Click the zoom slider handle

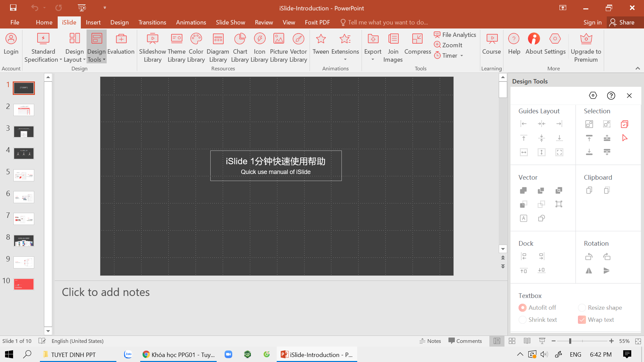coord(570,341)
